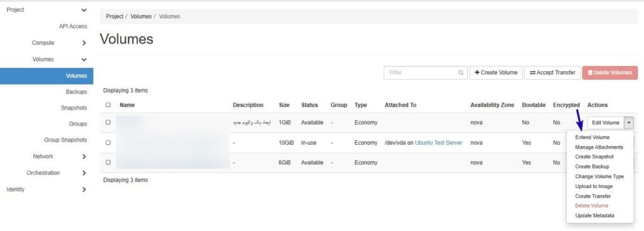The width and height of the screenshot is (644, 231).
Task: Click the Accept Transfer button
Action: [x=552, y=73]
